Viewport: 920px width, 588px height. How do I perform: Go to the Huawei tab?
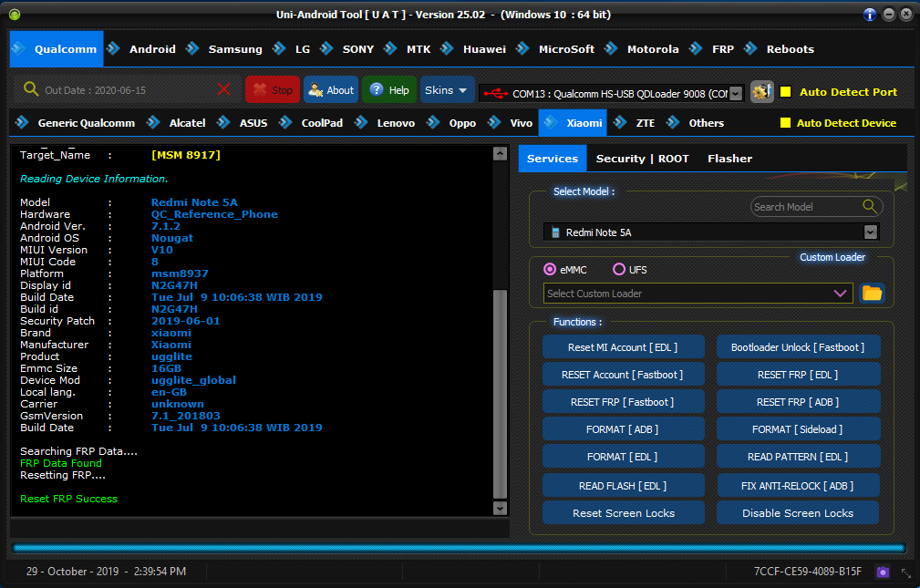tap(484, 49)
